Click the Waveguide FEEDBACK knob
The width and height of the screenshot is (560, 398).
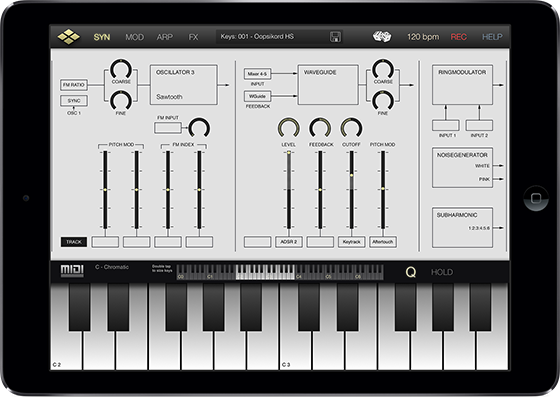320,128
